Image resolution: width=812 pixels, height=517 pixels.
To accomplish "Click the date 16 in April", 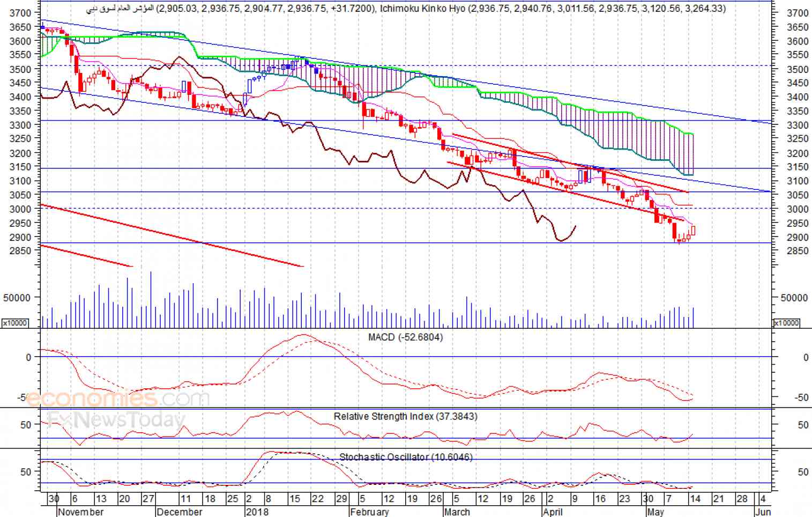I will [600, 499].
